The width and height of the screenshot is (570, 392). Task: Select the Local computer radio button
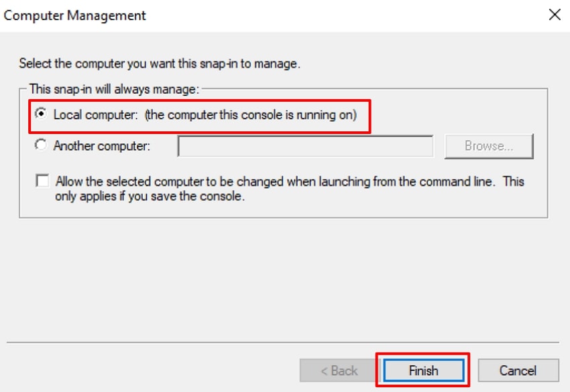coord(41,114)
